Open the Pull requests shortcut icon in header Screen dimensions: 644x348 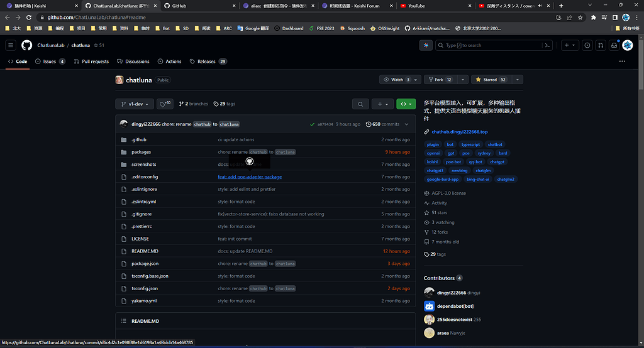tap(601, 45)
